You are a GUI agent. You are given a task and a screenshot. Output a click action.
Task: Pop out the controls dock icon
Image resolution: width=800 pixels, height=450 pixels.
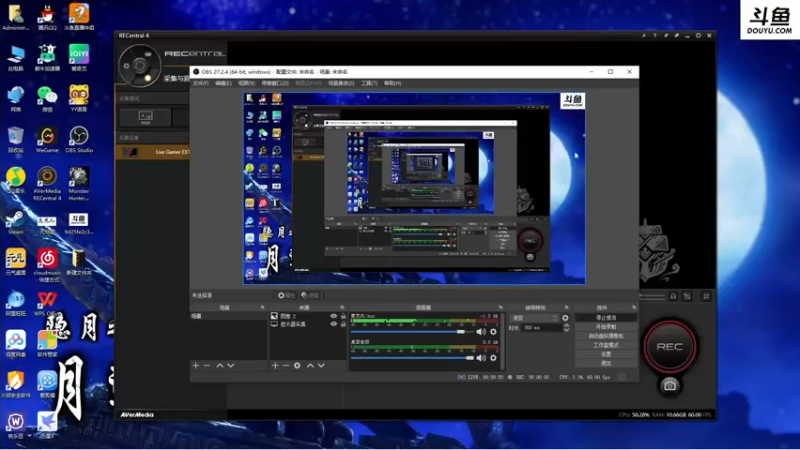tap(634, 307)
